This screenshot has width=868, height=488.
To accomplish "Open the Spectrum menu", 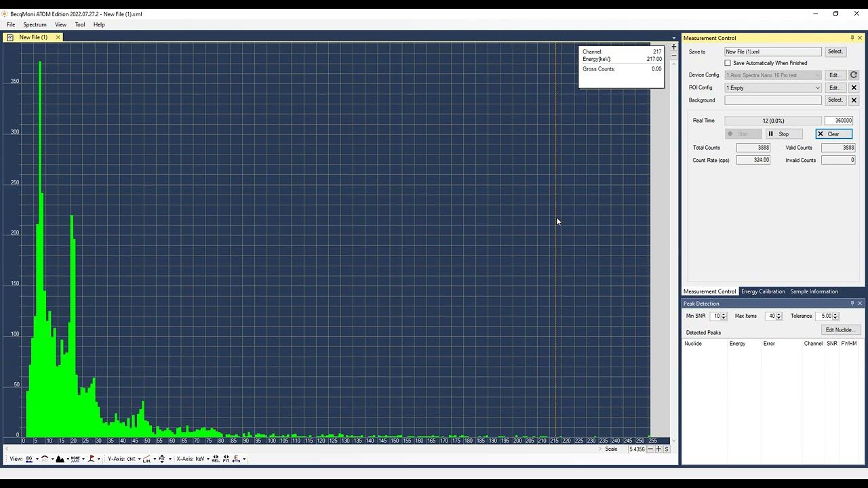I will coord(35,24).
